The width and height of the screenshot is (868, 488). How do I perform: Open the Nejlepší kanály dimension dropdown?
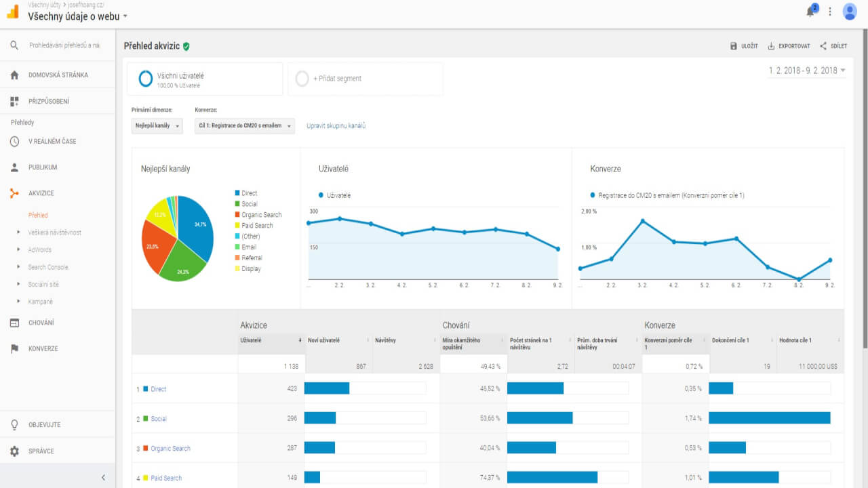(x=157, y=125)
